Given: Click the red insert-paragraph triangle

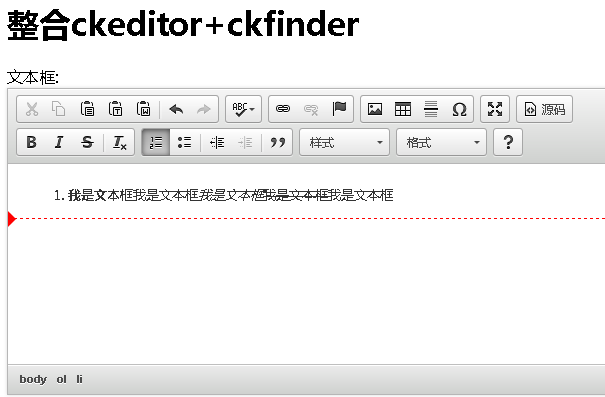Looking at the screenshot, I should 12,219.
